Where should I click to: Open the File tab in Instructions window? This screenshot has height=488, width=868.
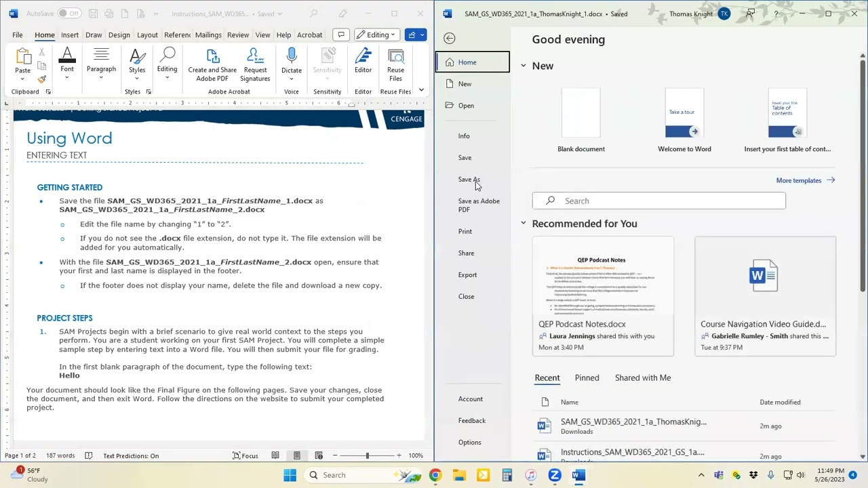click(17, 35)
